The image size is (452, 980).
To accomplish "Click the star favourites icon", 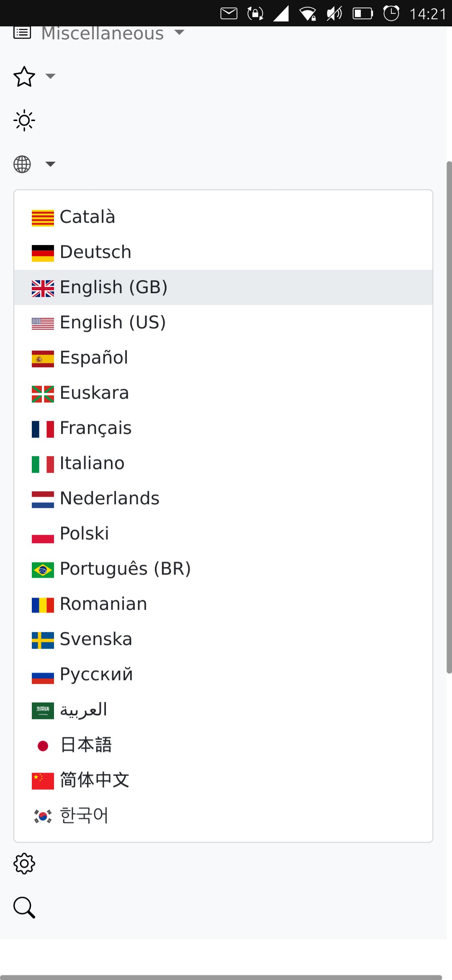I will [24, 77].
